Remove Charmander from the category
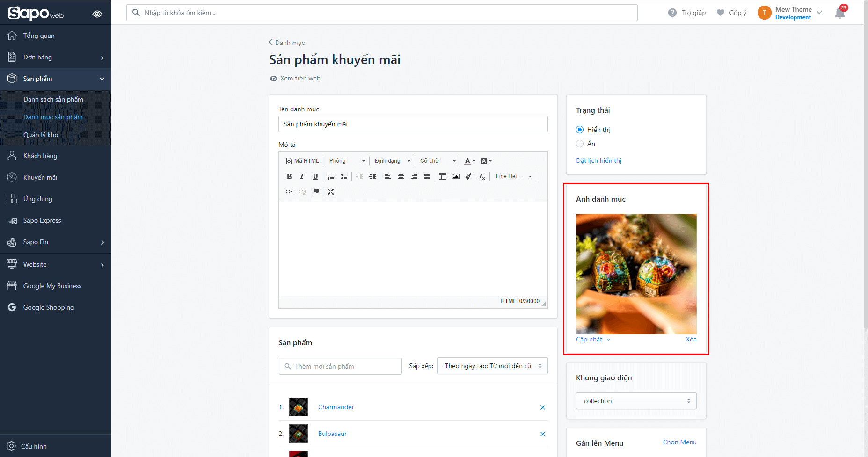Image resolution: width=868 pixels, height=457 pixels. [x=543, y=407]
